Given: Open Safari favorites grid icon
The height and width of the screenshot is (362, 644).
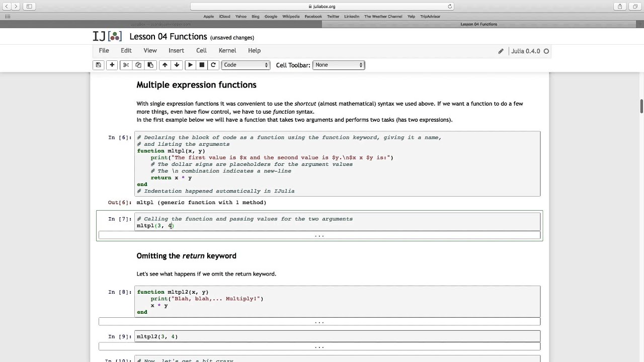Looking at the screenshot, I should (x=7, y=16).
